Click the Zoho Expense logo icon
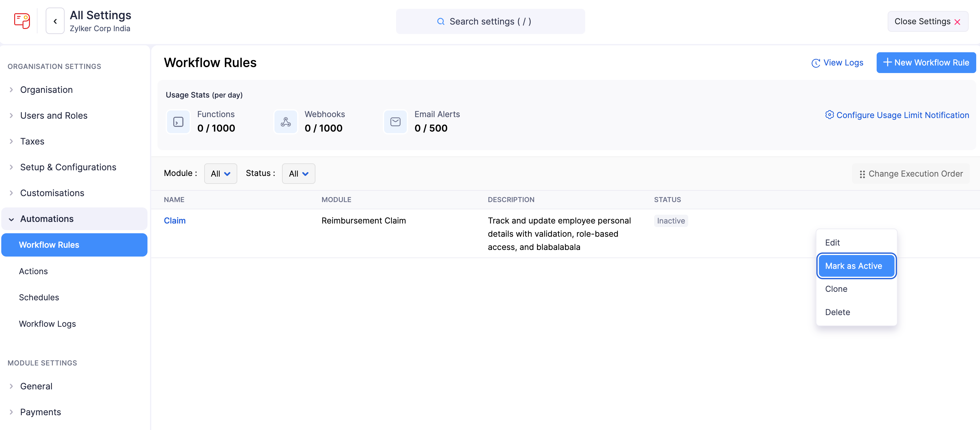The width and height of the screenshot is (980, 430). [22, 21]
